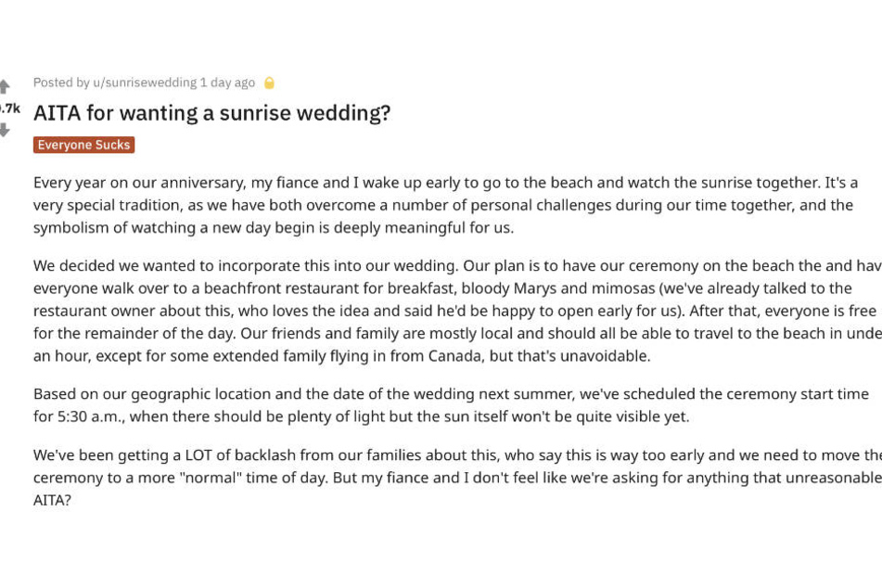
Task: Click the paragraph starting 'Based on our geographic location'
Action: [x=451, y=405]
